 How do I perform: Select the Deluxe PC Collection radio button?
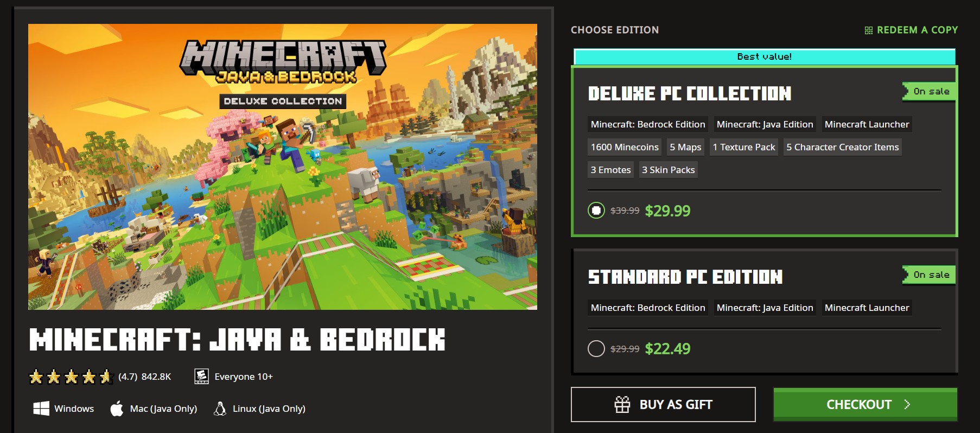coord(596,211)
